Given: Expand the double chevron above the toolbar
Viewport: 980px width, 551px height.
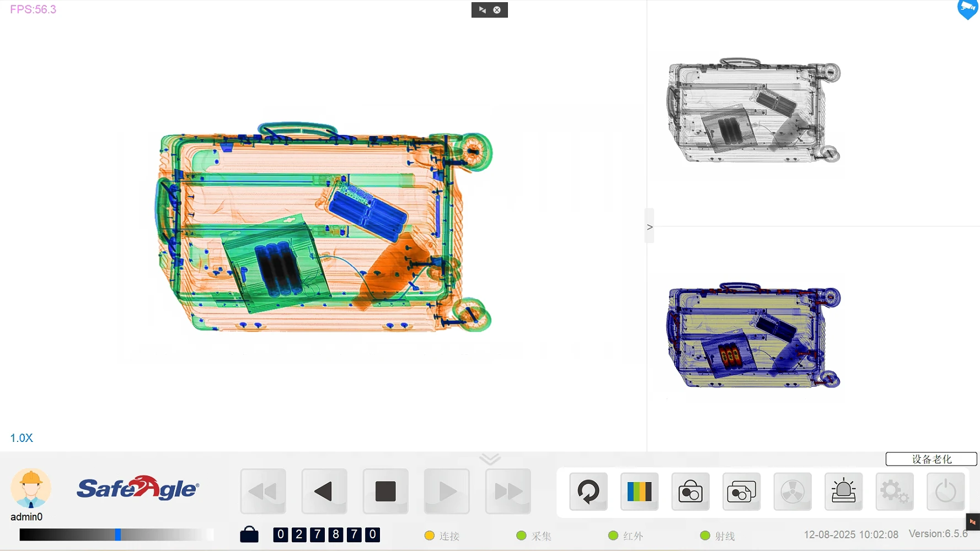Looking at the screenshot, I should [490, 459].
